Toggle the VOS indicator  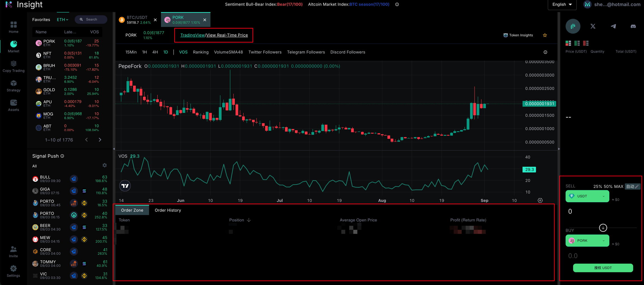click(x=183, y=52)
